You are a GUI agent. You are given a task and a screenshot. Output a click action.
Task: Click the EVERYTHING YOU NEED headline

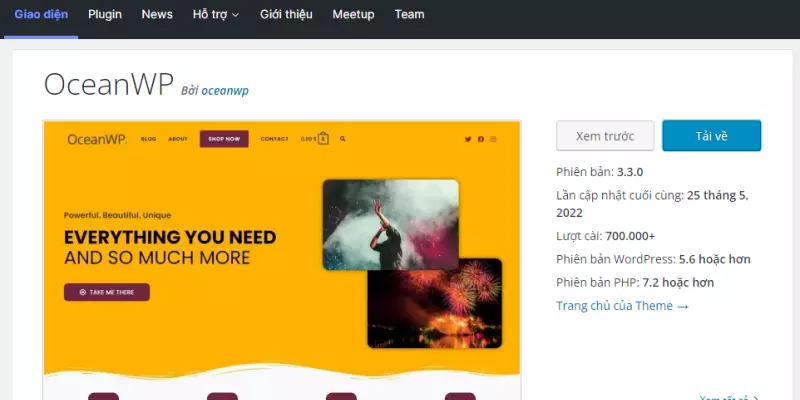170,237
